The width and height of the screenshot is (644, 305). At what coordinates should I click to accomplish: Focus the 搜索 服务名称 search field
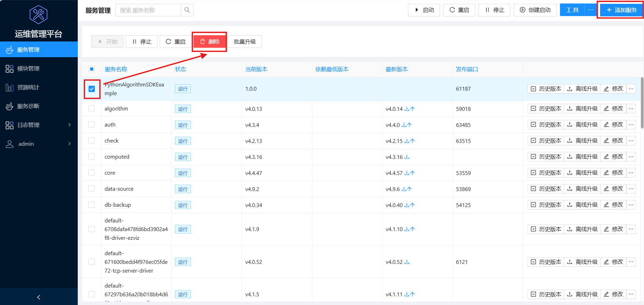[149, 10]
